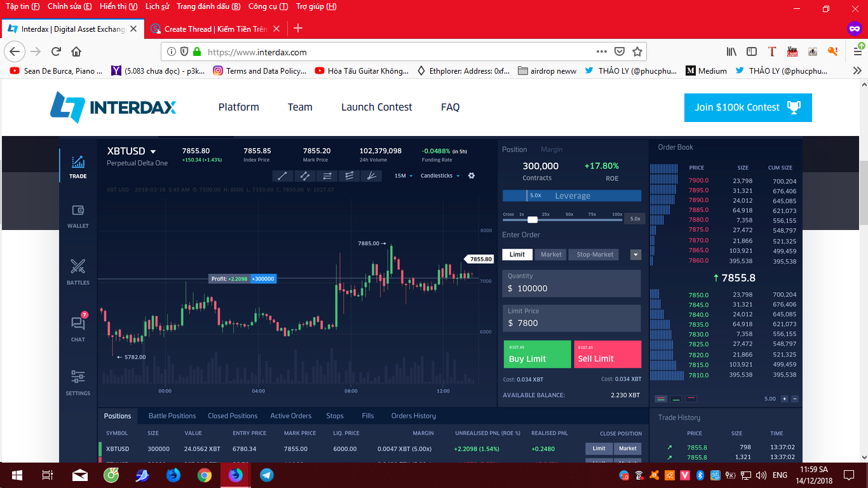The width and height of the screenshot is (868, 488).
Task: Click the Sell Limit button
Action: click(x=607, y=354)
